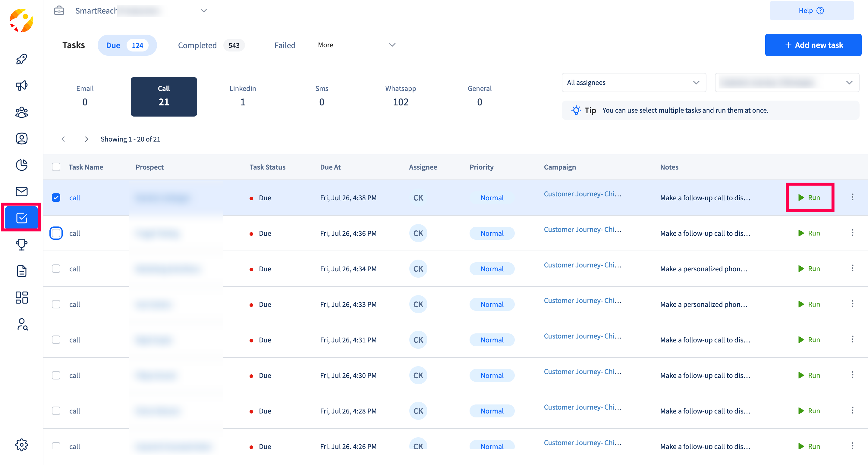This screenshot has width=868, height=465.
Task: Open settings gear icon at bottom
Action: pos(22,445)
